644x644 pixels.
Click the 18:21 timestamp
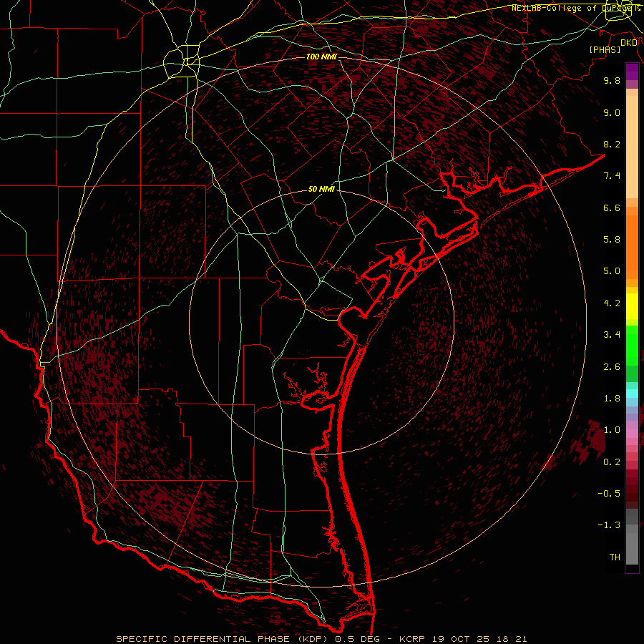(x=512, y=639)
